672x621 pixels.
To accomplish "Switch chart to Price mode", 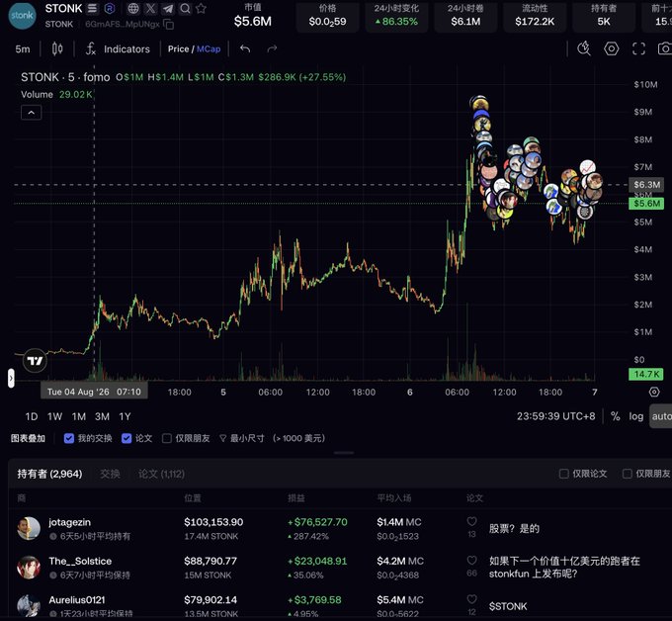I will click(178, 48).
